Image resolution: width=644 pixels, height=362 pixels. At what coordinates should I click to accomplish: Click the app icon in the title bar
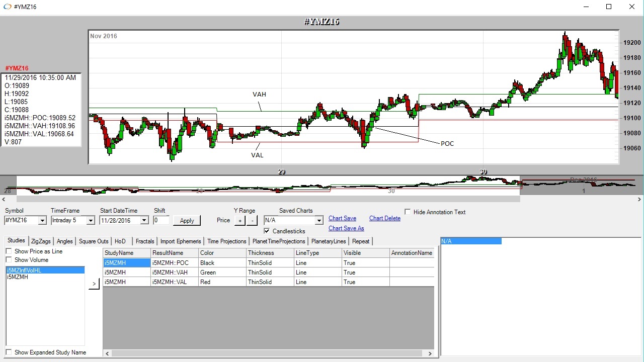7,7
